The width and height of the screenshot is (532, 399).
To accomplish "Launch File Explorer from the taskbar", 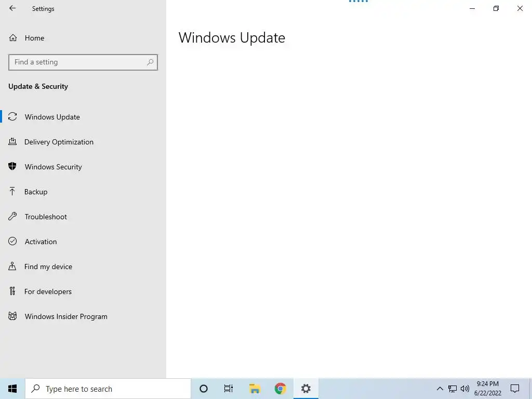I will coord(255,389).
